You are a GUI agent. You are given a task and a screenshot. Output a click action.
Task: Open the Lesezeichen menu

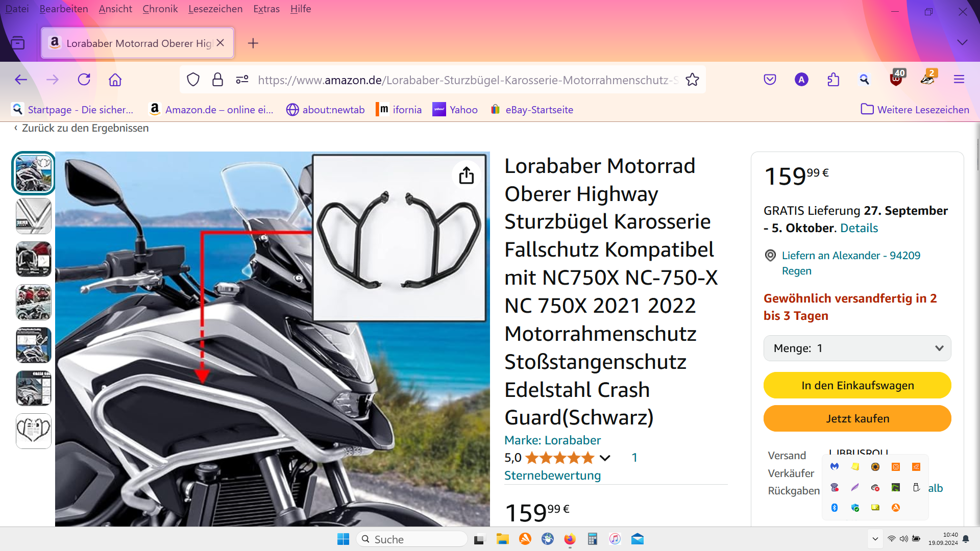coord(215,9)
